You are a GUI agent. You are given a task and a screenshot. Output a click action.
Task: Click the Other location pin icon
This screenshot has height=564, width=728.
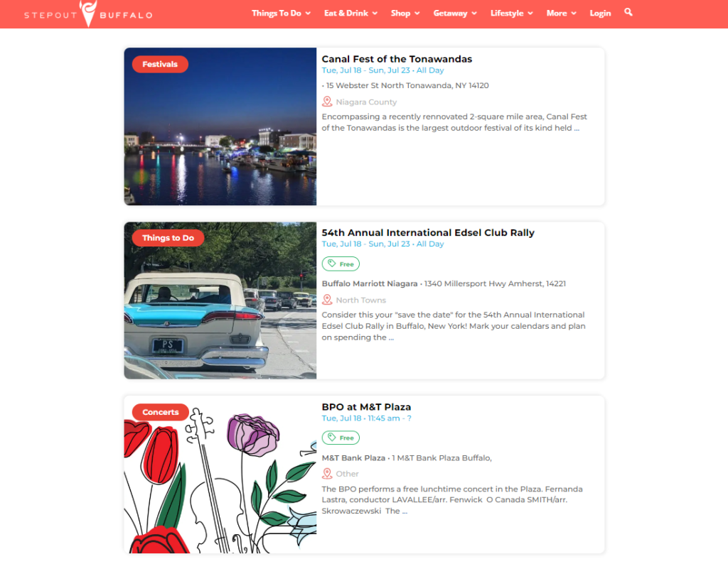click(x=327, y=474)
